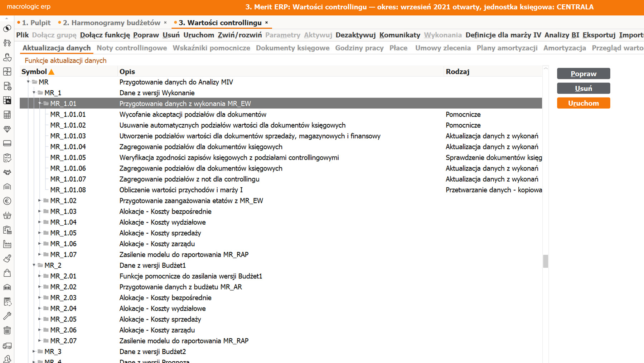Click the shopping basket sidebar icon
Viewport: 644px width, 363px height.
[x=7, y=215]
